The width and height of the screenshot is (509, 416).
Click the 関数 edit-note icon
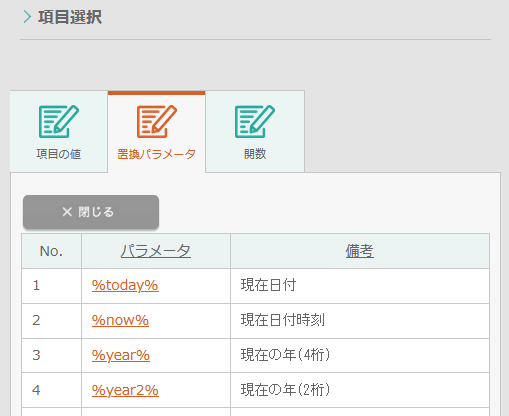255,121
